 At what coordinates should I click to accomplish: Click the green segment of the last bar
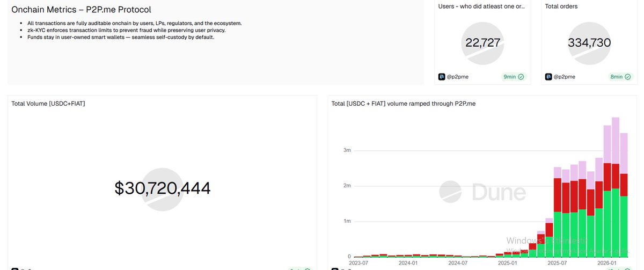pyautogui.click(x=624, y=227)
